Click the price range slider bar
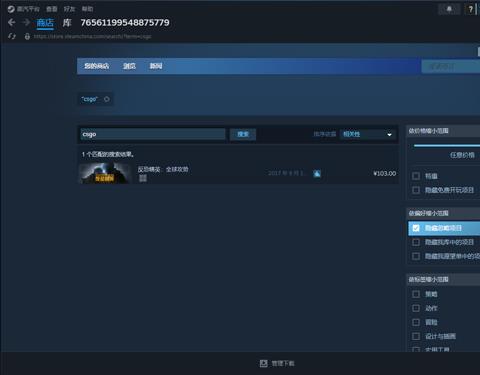The width and height of the screenshot is (480, 375). [x=447, y=146]
